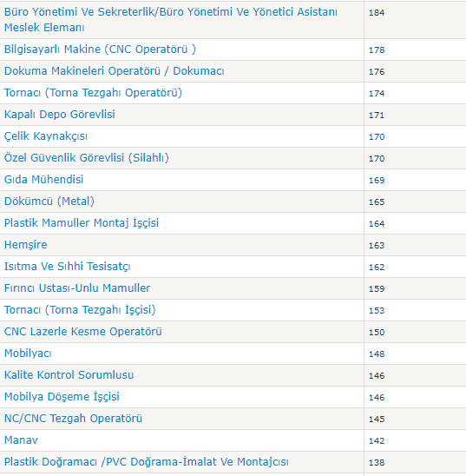Screen dimensions: 466x476
Task: Open the Bilgisayarlı Makine (CNC Operatörü) link
Action: [x=100, y=50]
